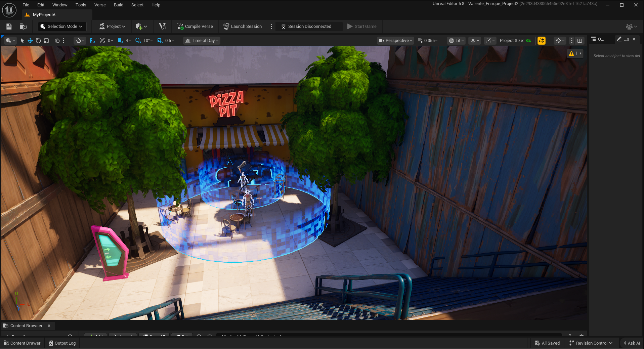Open the Help menu

156,5
